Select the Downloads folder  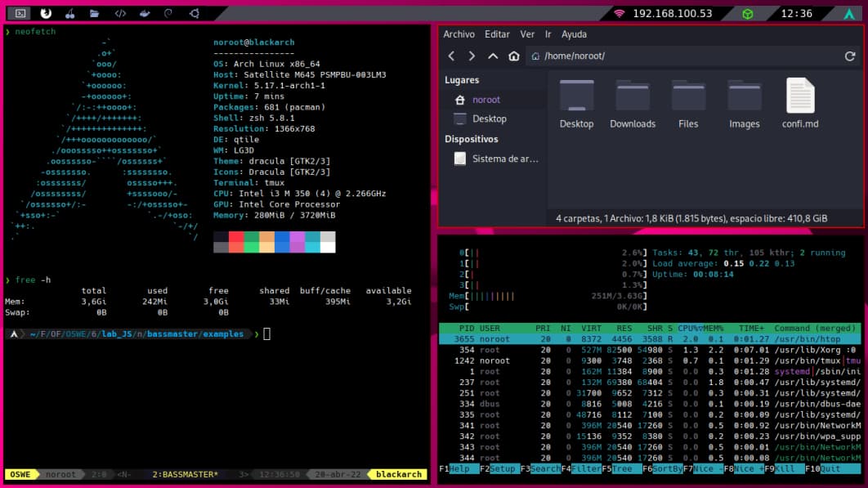click(x=632, y=104)
